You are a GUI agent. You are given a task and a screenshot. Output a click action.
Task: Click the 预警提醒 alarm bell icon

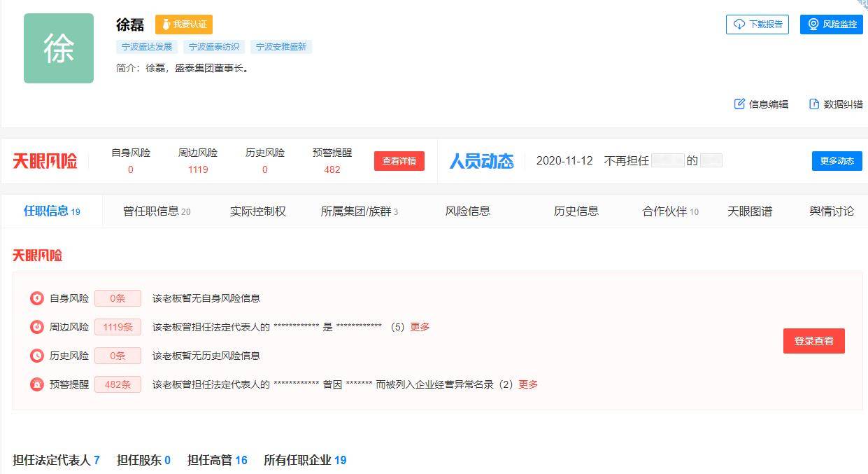click(36, 384)
